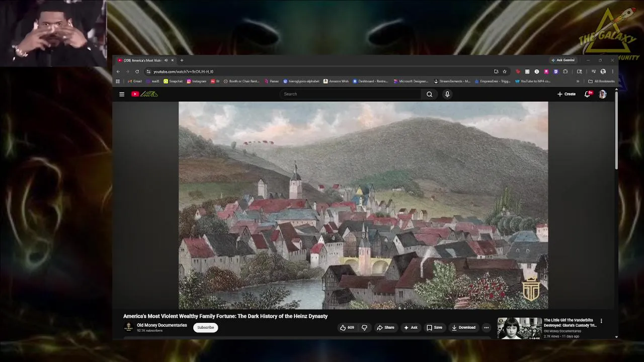Open the Instagram bookmark
Screen dimensions: 644x362
click(x=197, y=81)
